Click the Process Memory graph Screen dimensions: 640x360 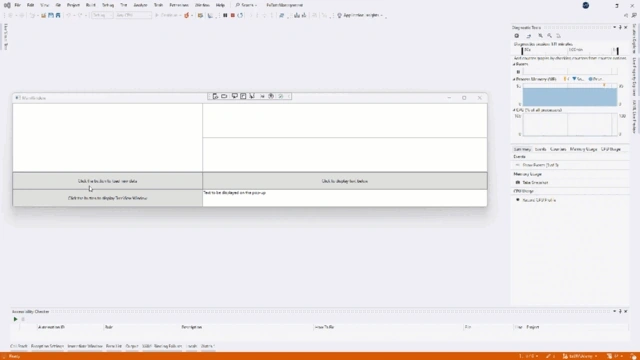[570, 96]
